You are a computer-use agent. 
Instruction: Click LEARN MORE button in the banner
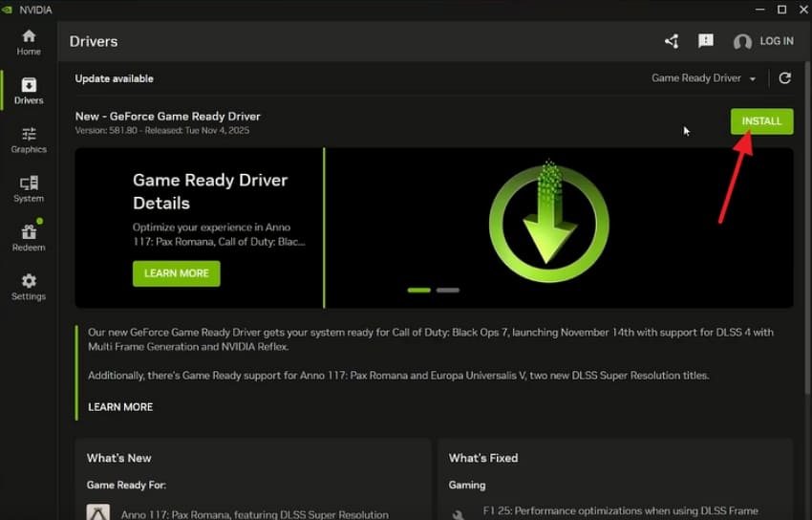pyautogui.click(x=176, y=273)
